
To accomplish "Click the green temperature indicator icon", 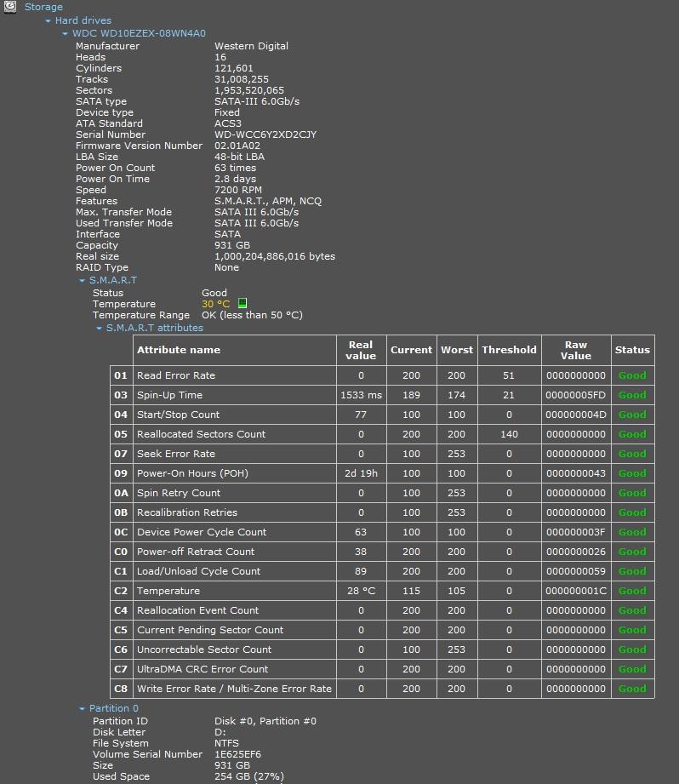I will [x=242, y=303].
